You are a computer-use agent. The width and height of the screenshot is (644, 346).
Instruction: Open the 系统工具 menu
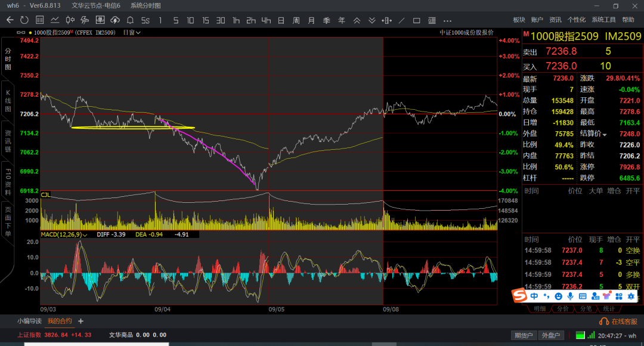[603, 20]
